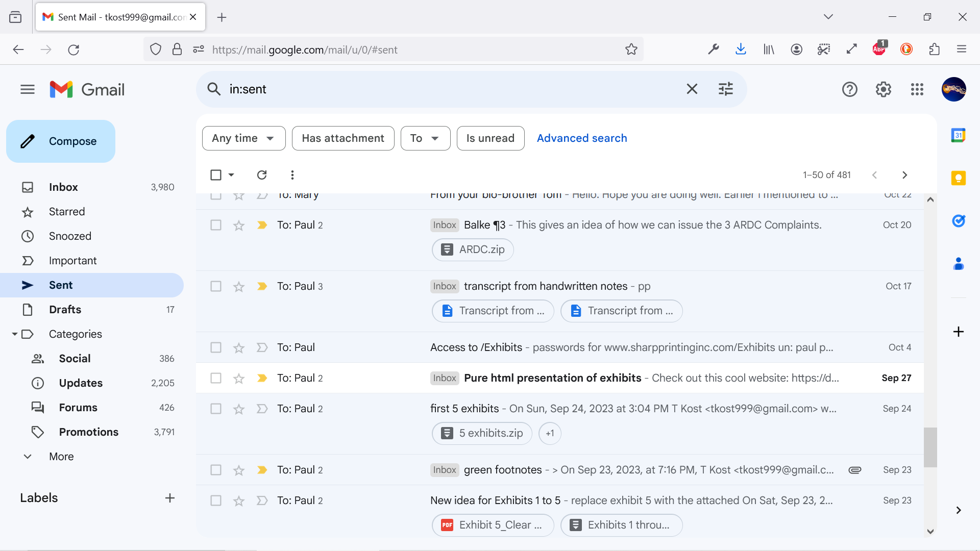
Task: Open the search options filter icon
Action: 725,89
